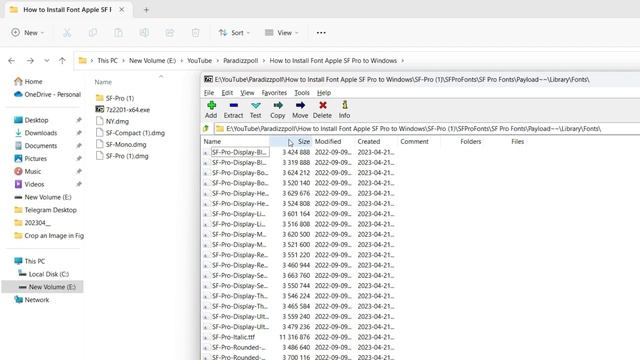Select file with size 3 559 240
Screen dimensions: 640x360
(299, 317)
